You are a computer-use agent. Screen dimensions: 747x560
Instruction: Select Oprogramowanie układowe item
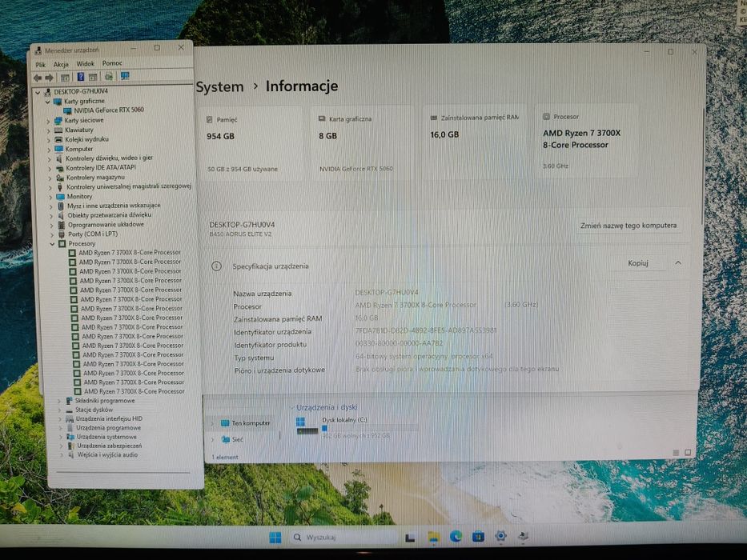tap(106, 225)
